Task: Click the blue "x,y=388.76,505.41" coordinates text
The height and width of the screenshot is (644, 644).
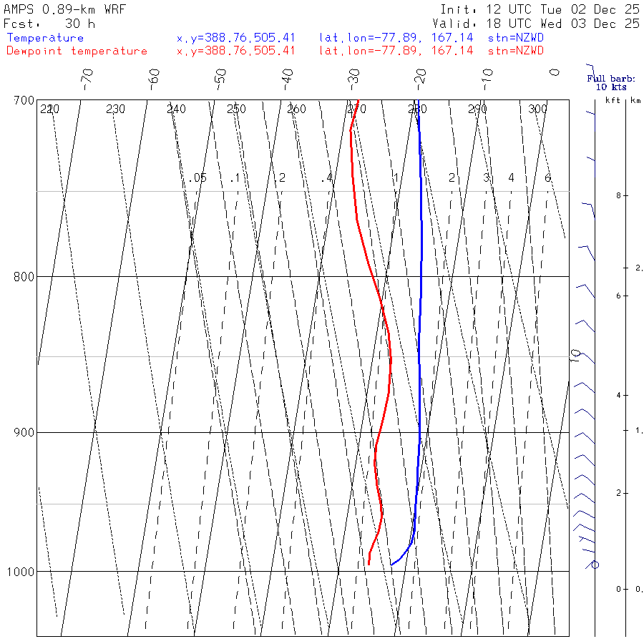Action: [x=235, y=38]
